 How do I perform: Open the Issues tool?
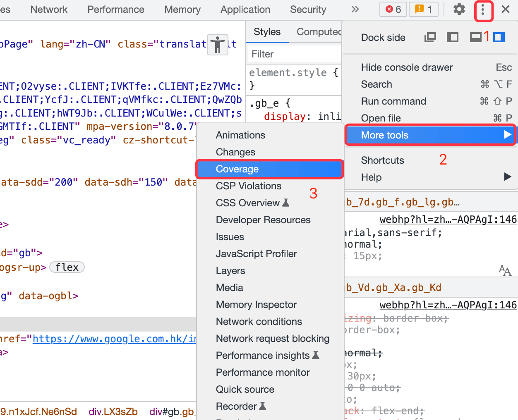[x=271, y=237]
